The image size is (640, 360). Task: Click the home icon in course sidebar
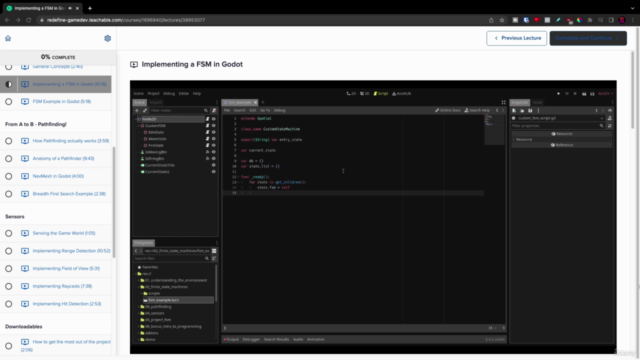point(8,38)
